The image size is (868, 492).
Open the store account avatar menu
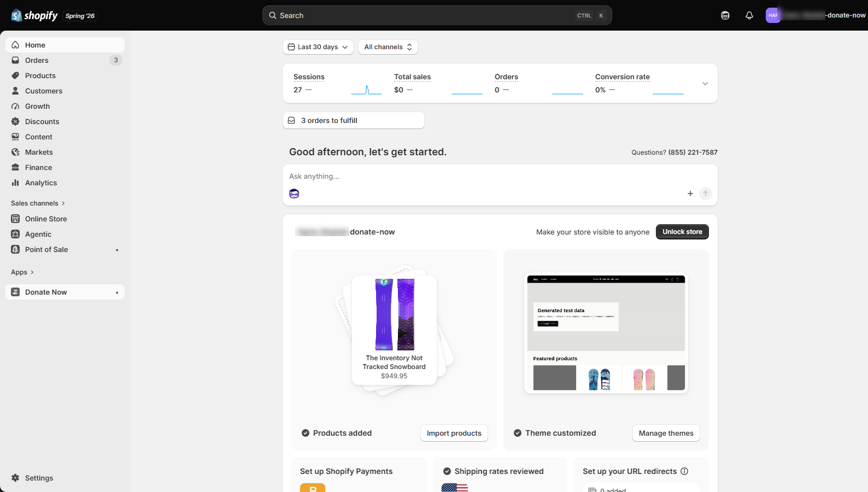coord(773,15)
